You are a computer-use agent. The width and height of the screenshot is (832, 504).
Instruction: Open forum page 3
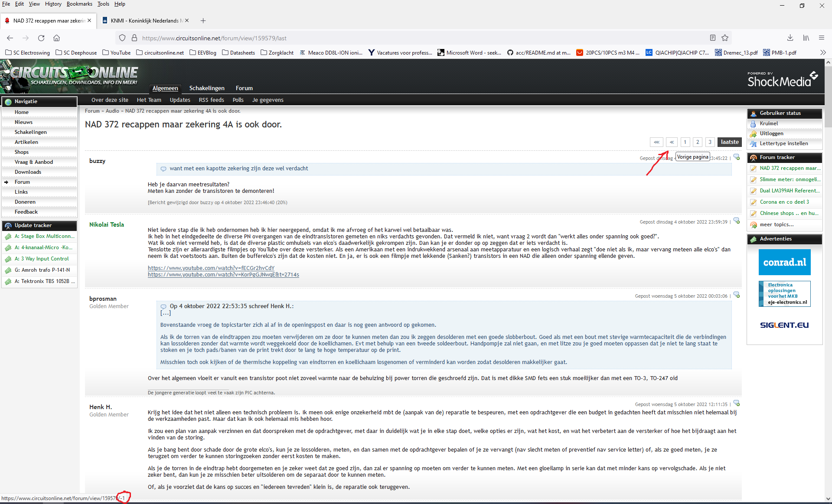point(710,142)
